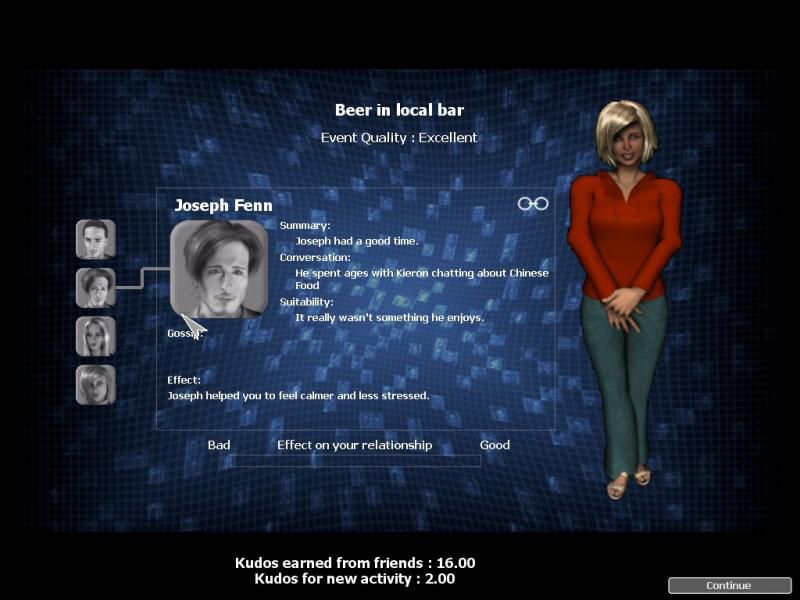Screen dimensions: 800x600
Task: Click Joseph Fenn's large portrait
Action: 219,268
